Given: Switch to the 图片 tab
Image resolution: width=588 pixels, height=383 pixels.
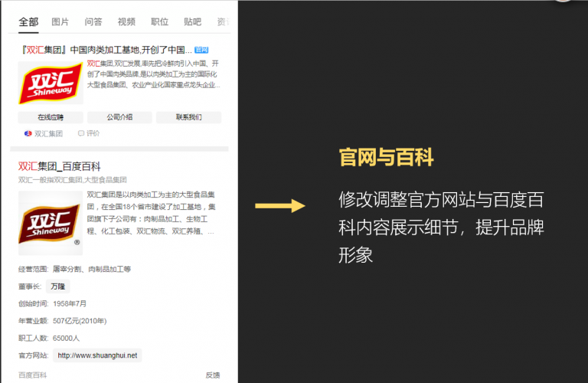Looking at the screenshot, I should pyautogui.click(x=60, y=21).
